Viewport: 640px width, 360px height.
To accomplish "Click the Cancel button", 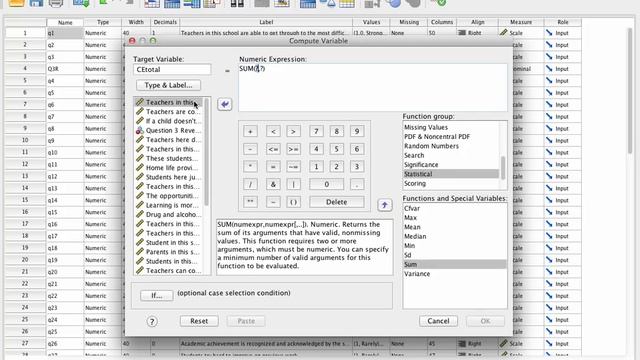I will point(438,321).
